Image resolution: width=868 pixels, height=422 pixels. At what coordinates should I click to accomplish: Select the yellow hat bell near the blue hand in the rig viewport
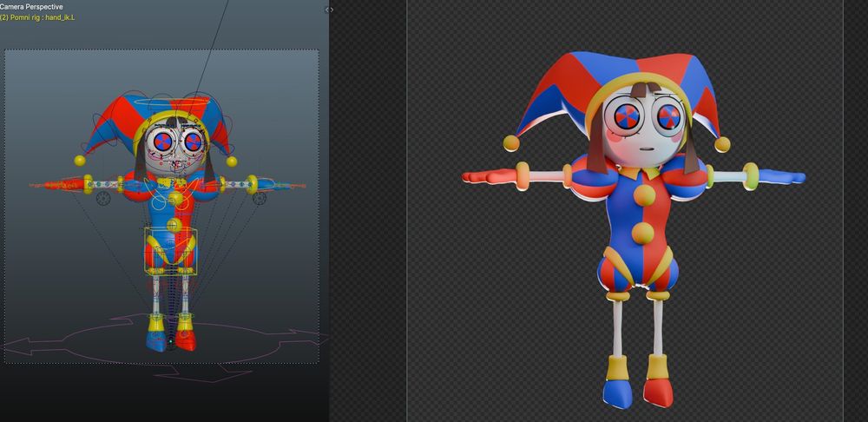coord(232,162)
